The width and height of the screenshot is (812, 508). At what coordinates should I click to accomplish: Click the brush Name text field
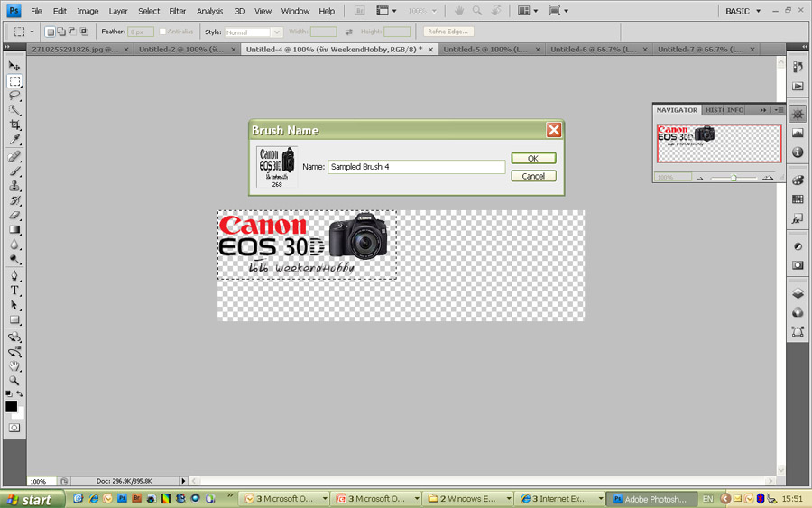point(416,167)
